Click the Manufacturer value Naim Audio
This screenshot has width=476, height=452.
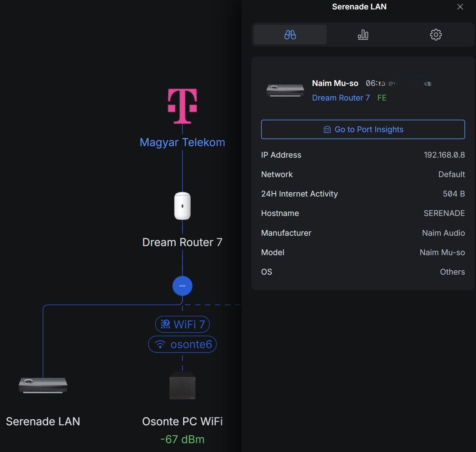pyautogui.click(x=443, y=233)
